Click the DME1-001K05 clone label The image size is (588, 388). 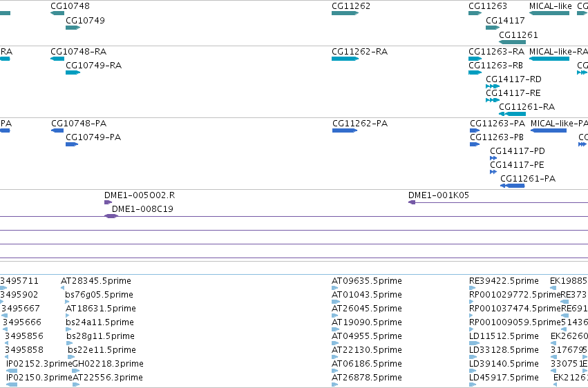tap(439, 195)
